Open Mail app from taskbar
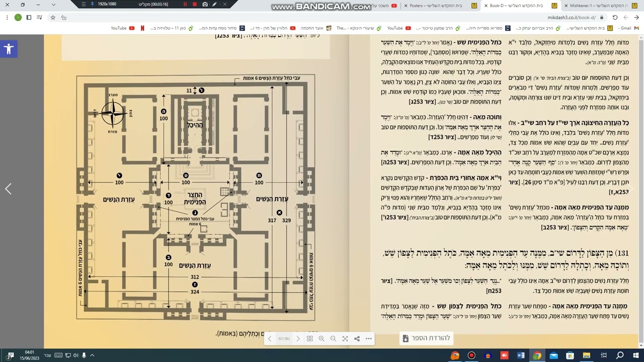The height and width of the screenshot is (362, 644). click(554, 355)
